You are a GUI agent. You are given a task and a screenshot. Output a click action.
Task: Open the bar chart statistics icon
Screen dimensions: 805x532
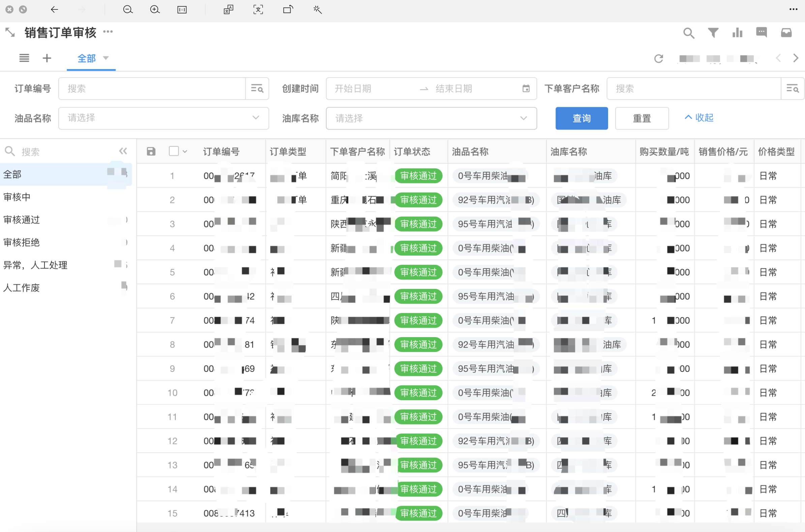point(737,33)
